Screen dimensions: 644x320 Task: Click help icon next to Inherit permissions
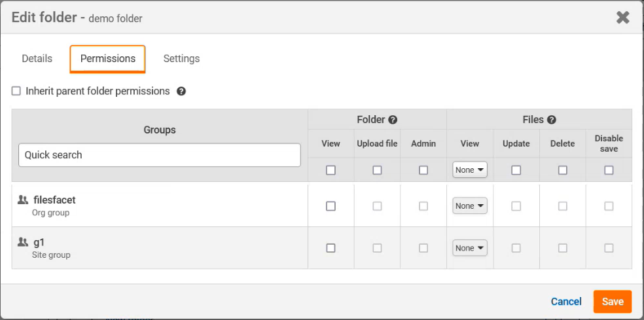tap(181, 92)
